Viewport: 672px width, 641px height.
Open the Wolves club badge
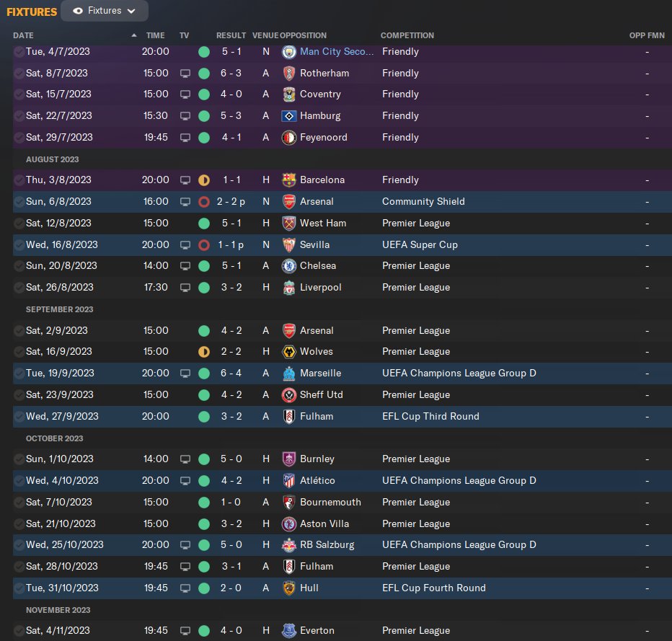289,352
